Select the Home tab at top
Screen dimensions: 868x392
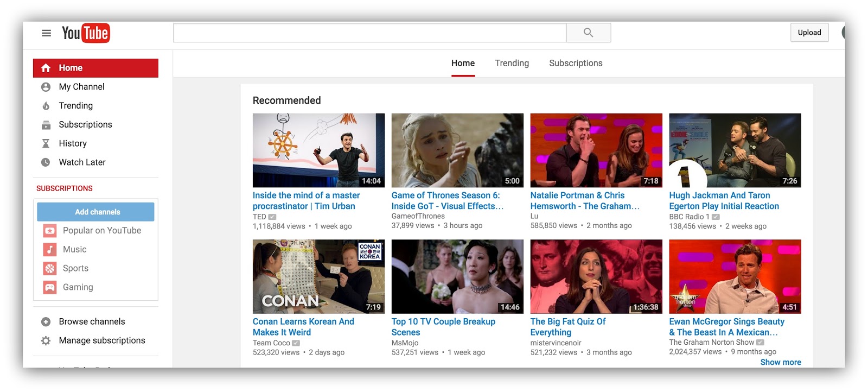point(463,63)
